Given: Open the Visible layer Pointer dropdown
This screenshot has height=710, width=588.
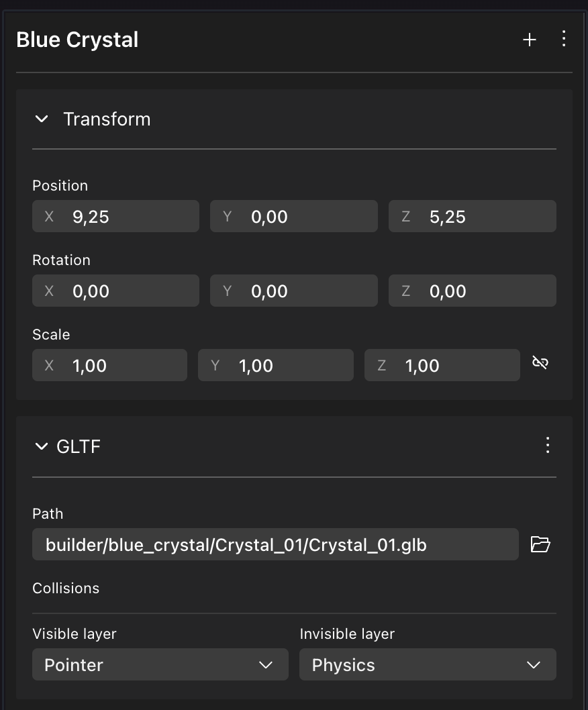Looking at the screenshot, I should pos(160,665).
